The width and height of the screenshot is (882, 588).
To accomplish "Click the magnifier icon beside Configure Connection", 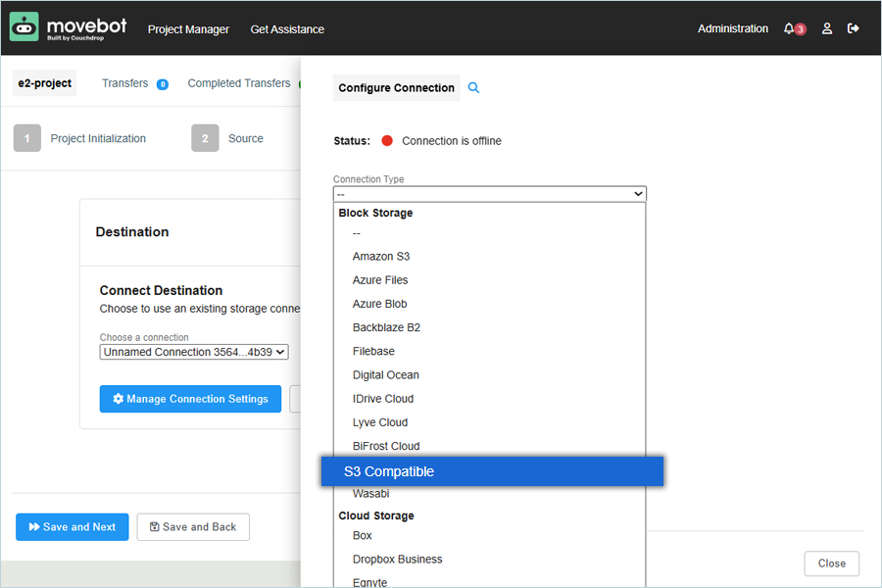I will 474,88.
